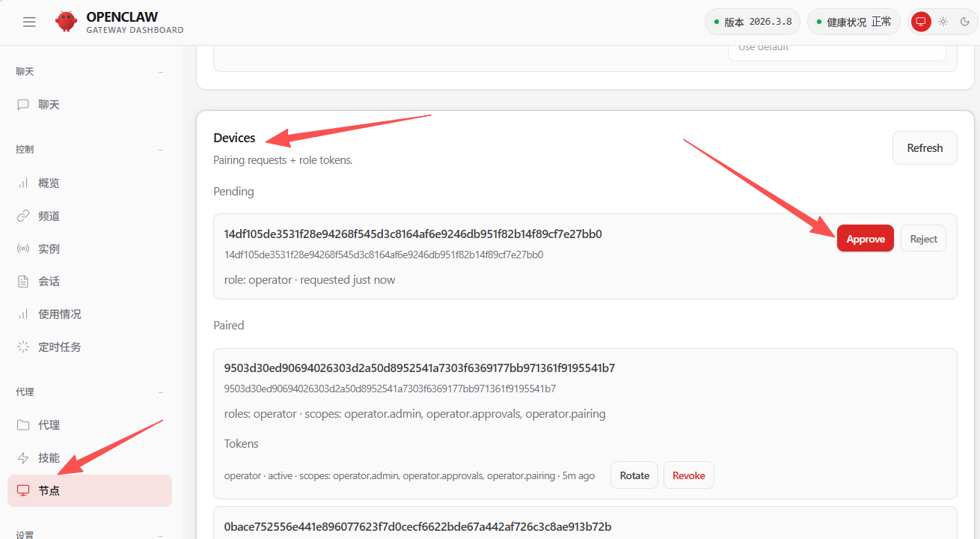Click the hamburger menu icon
Image resolution: width=980 pixels, height=539 pixels.
tap(29, 22)
